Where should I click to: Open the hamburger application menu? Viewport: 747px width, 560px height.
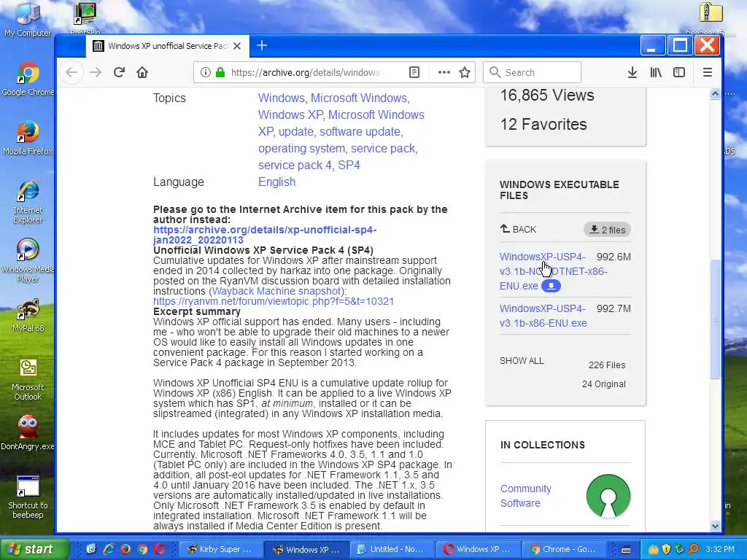point(708,72)
